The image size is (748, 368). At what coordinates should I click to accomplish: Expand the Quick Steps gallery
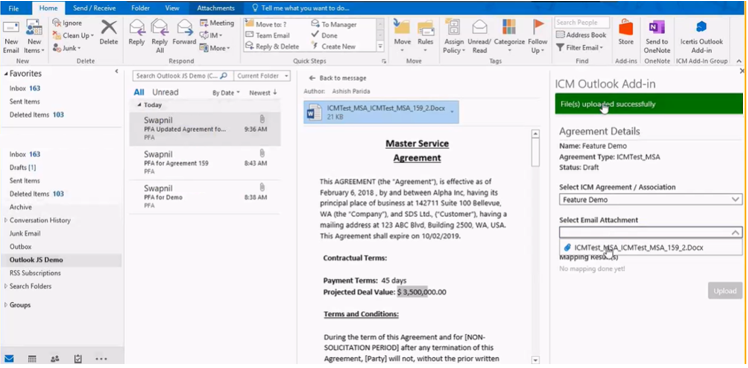380,46
